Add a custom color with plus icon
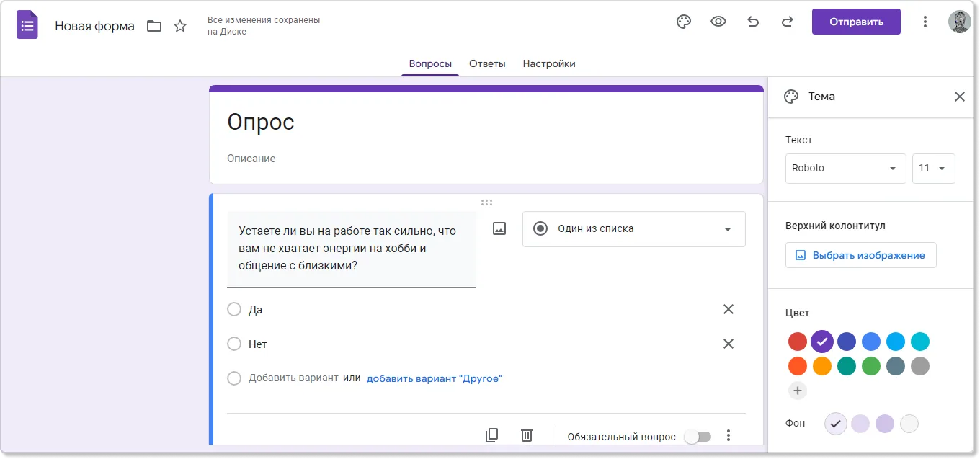Screen dimensions: 980x459 coord(797,391)
